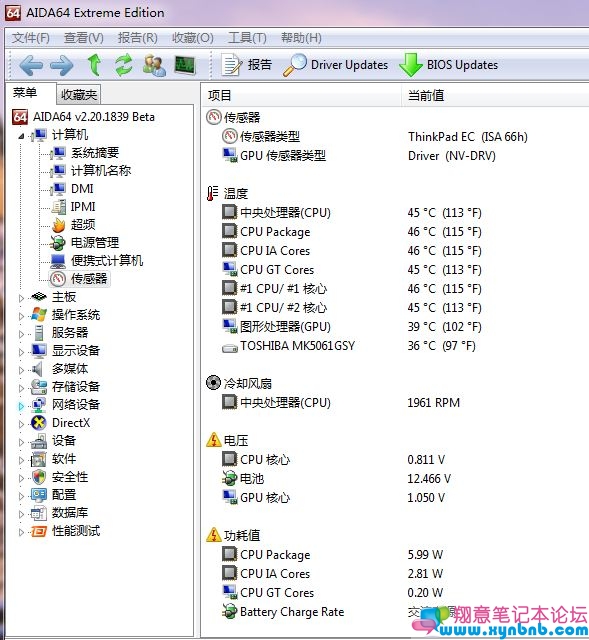Refresh the page with green arrows icon
The height and width of the screenshot is (640, 589).
124,65
